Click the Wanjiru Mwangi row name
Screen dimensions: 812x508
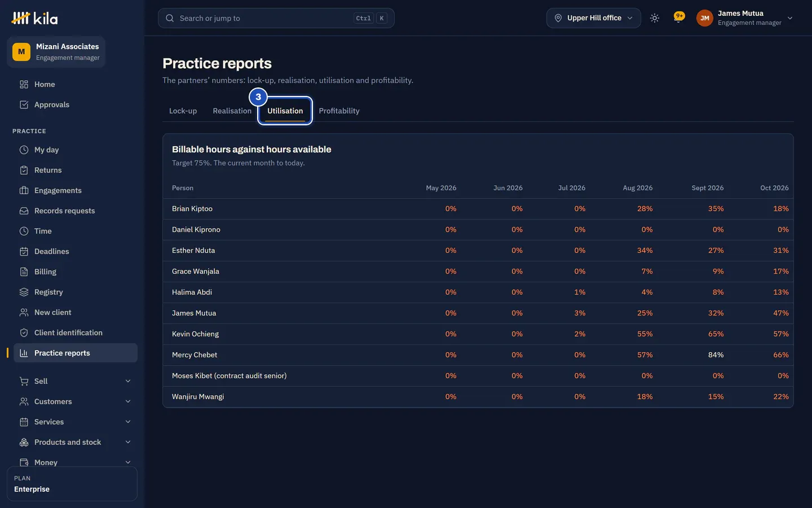tap(198, 397)
